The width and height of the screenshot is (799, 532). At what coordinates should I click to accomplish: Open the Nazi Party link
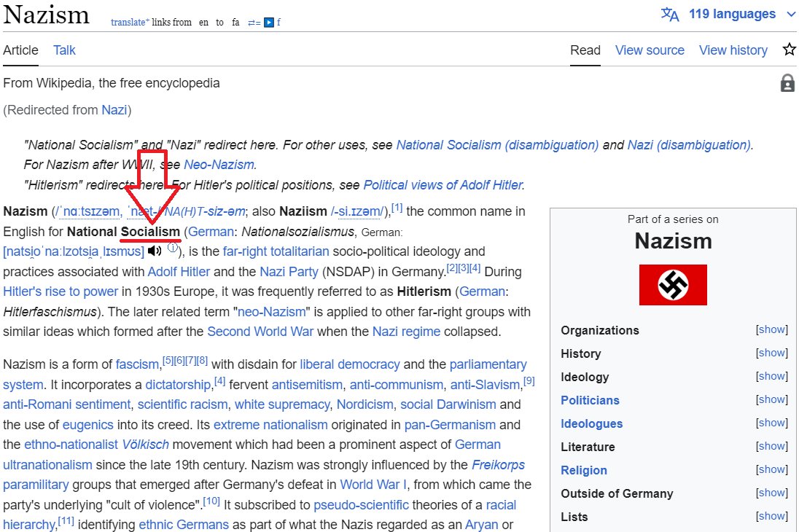(x=289, y=272)
